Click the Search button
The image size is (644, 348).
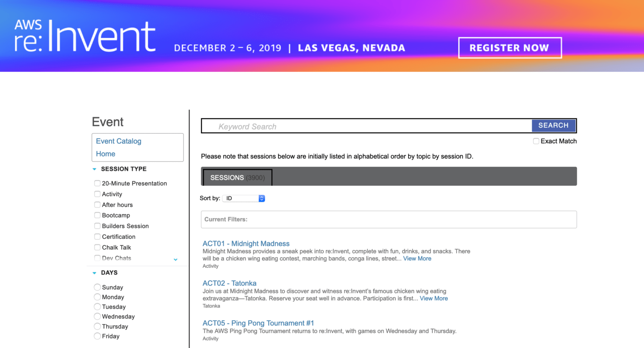(553, 125)
